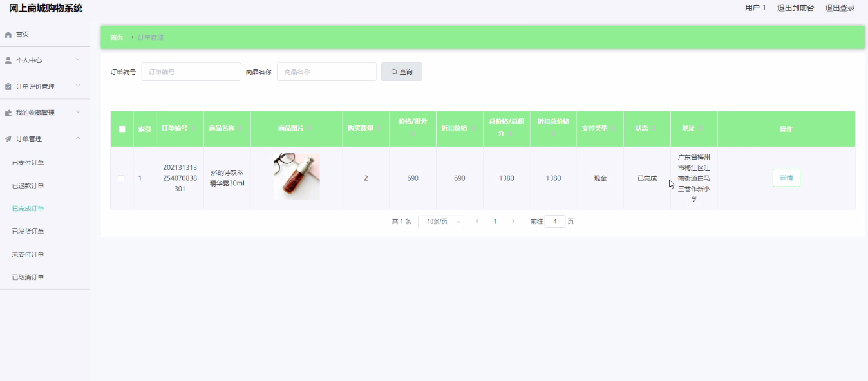This screenshot has height=381, width=868.
Task: Click order number 202131313254070838301 cell
Action: click(180, 178)
